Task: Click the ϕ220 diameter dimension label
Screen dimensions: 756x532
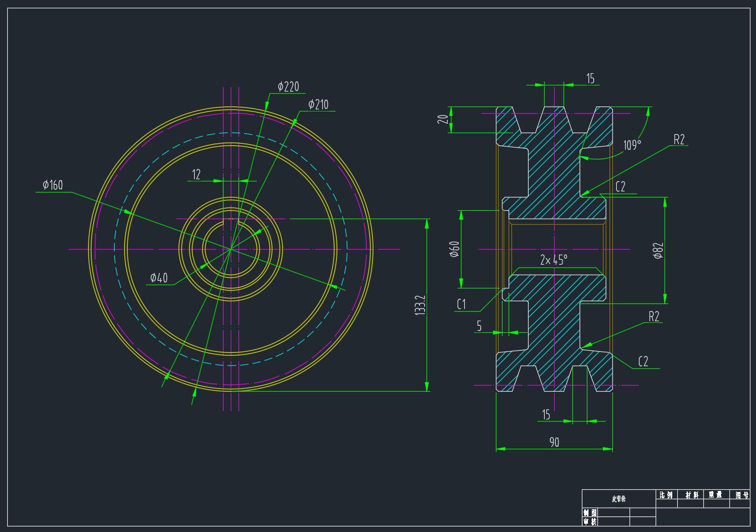Action: [288, 87]
